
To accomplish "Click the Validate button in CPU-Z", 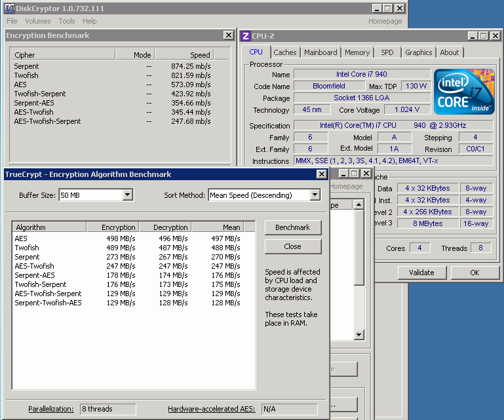I will coord(421,273).
